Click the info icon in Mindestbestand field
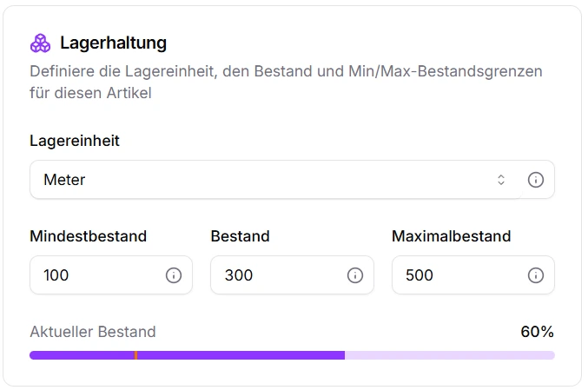The image size is (588, 390). pyautogui.click(x=174, y=275)
